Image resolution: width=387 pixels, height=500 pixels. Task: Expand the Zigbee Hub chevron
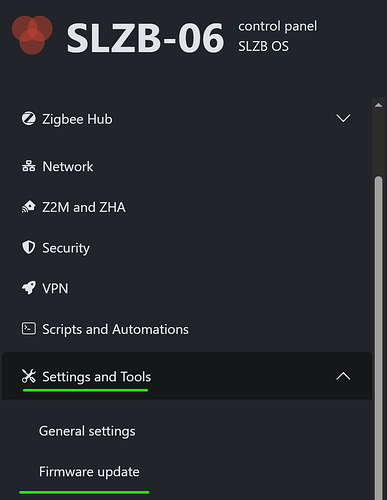pyautogui.click(x=343, y=118)
